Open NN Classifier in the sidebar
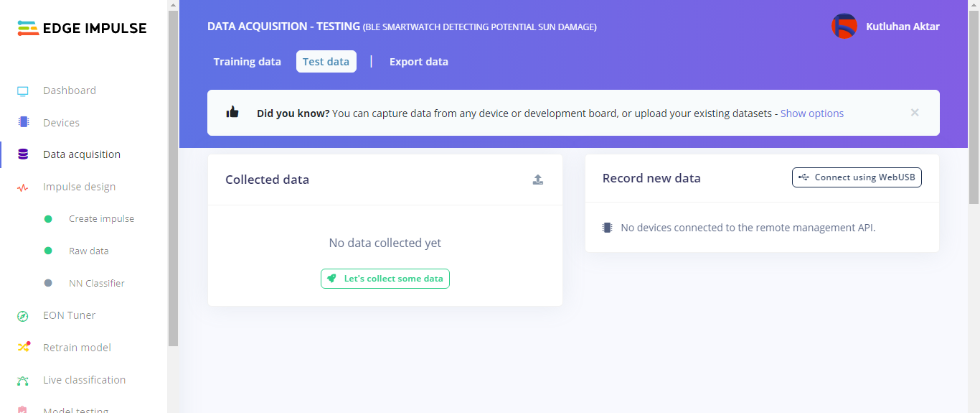Viewport: 980px width, 413px height. pos(97,284)
